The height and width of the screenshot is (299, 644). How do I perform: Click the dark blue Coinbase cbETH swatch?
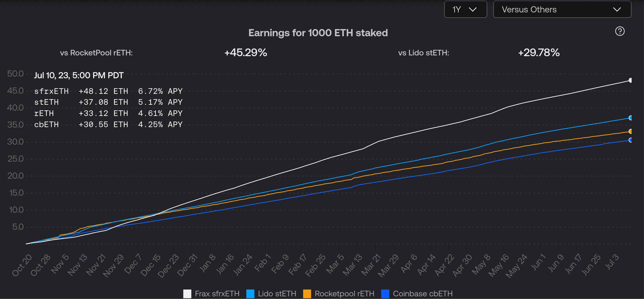(x=385, y=293)
